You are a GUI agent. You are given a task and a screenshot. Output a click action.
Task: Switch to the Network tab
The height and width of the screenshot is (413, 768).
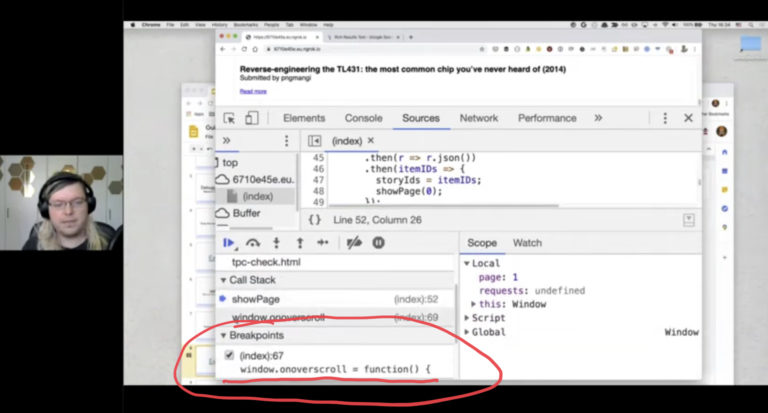click(x=478, y=118)
